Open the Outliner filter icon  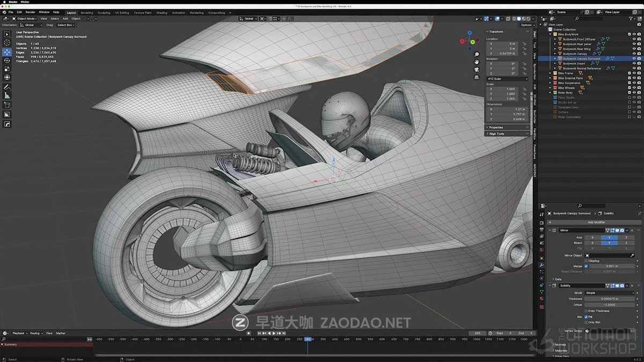[631, 18]
